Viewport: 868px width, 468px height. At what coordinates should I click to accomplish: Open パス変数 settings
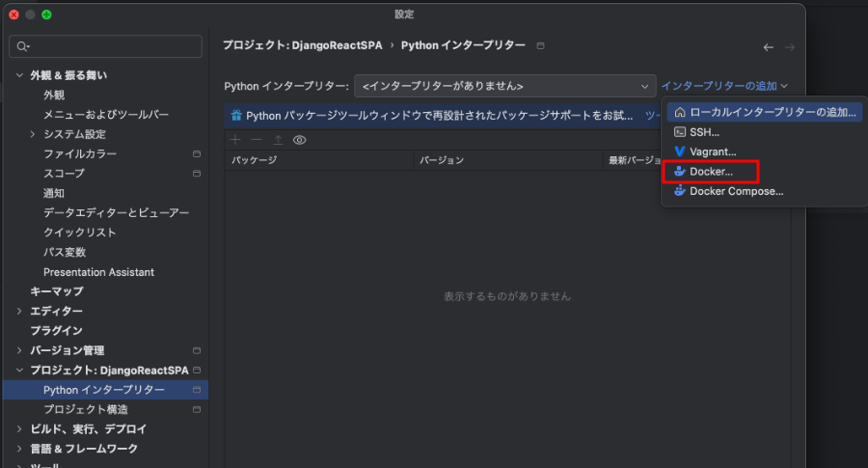coord(65,252)
